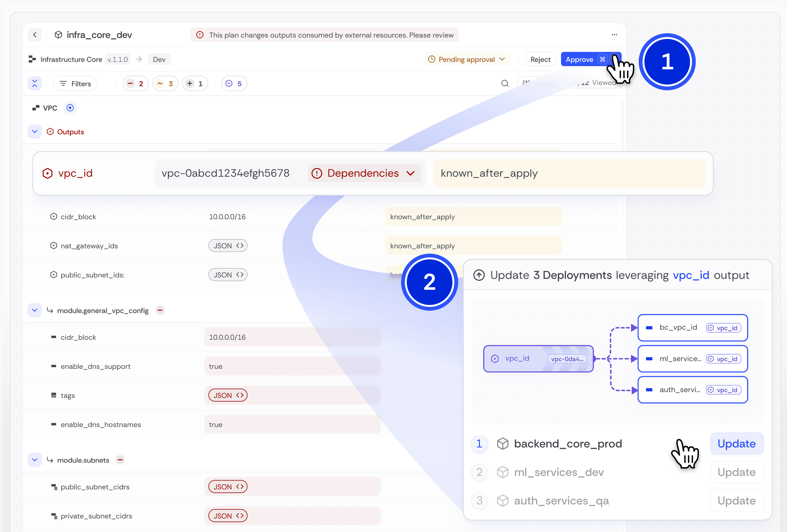Open the Filters menu
This screenshot has height=532, width=787.
pos(75,83)
